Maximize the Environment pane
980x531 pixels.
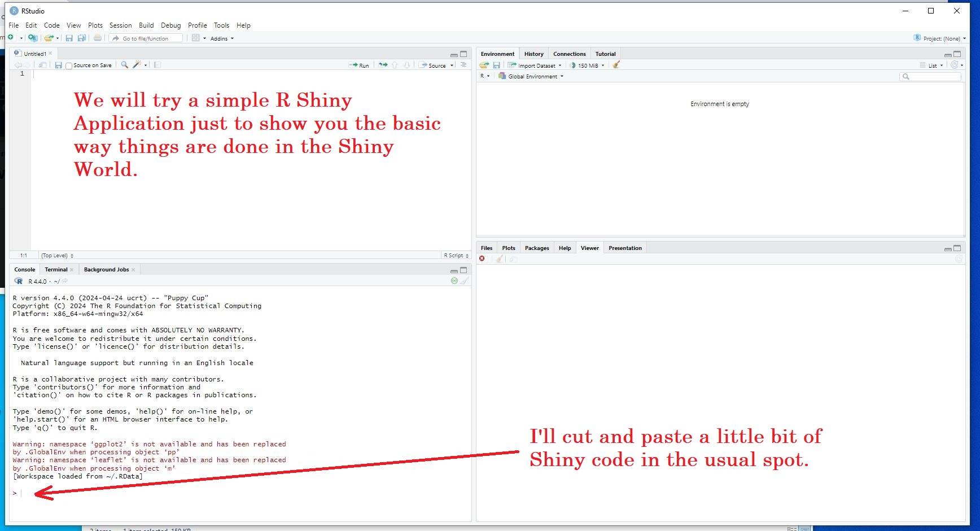(x=957, y=54)
